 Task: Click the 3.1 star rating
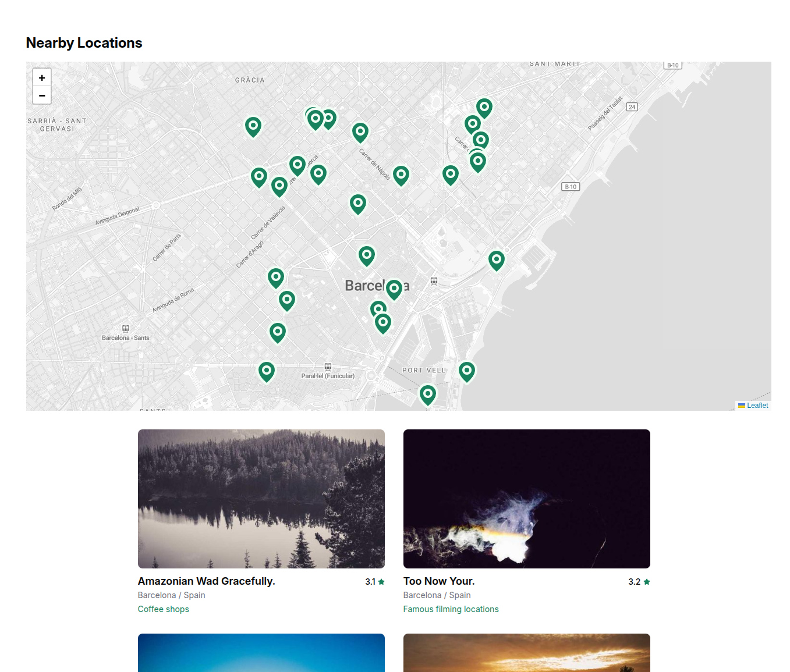[375, 582]
